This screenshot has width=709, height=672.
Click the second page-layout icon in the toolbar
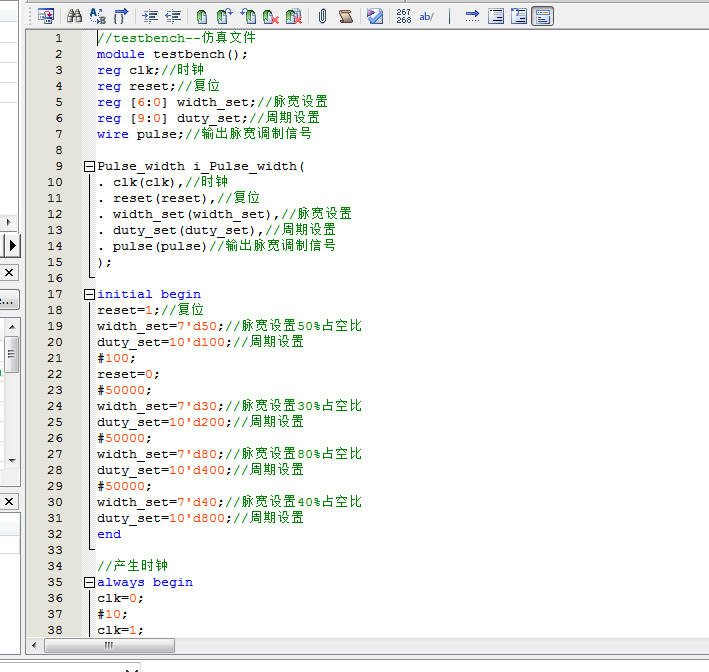coord(519,17)
